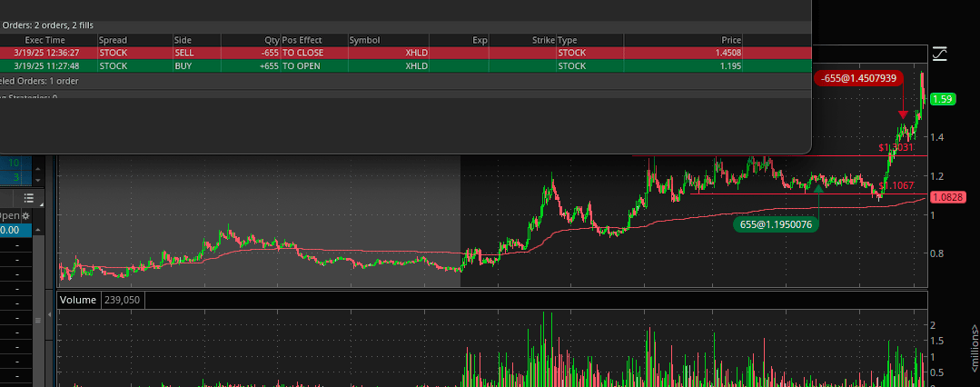Expand the Filled Orders section header
Viewport: 980px width, 387px height.
pos(54,25)
